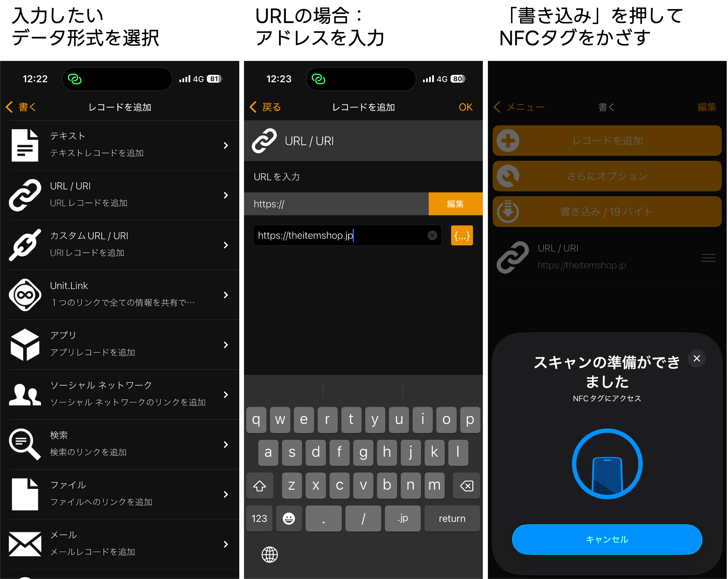Screen dimensions: 728x579
Task: Tap the app cube icon
Action: [x=25, y=344]
